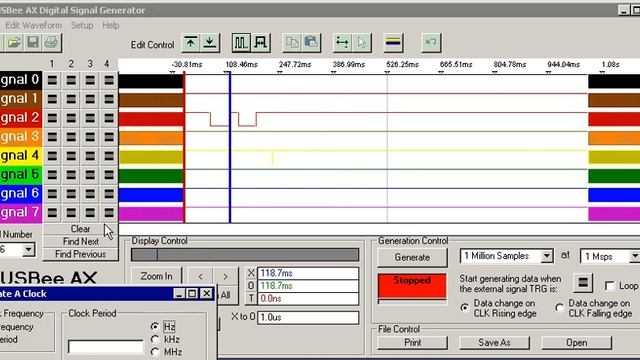The height and width of the screenshot is (360, 640).
Task: Toggle Signal 2 trigger column 3 button
Action: point(90,118)
